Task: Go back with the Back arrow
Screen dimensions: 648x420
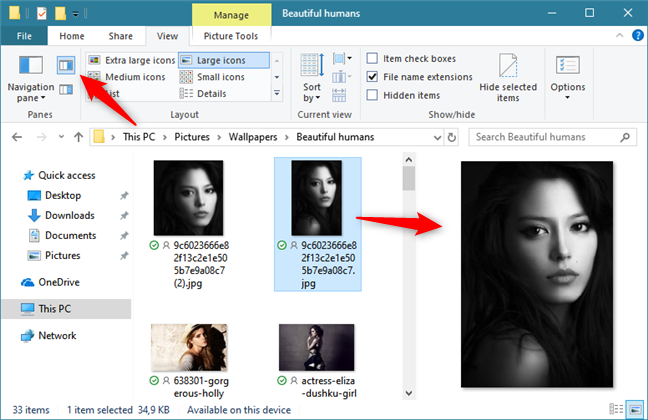Action: pyautogui.click(x=17, y=137)
